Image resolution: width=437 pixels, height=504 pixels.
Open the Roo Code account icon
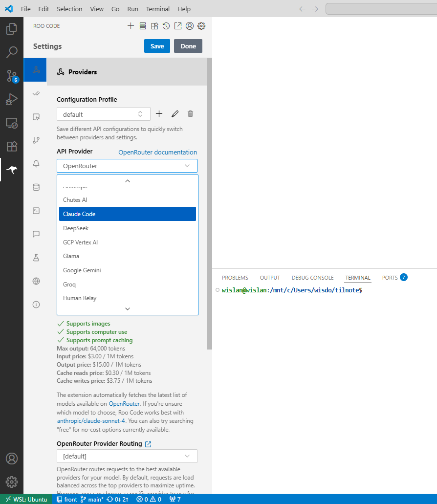(x=190, y=26)
